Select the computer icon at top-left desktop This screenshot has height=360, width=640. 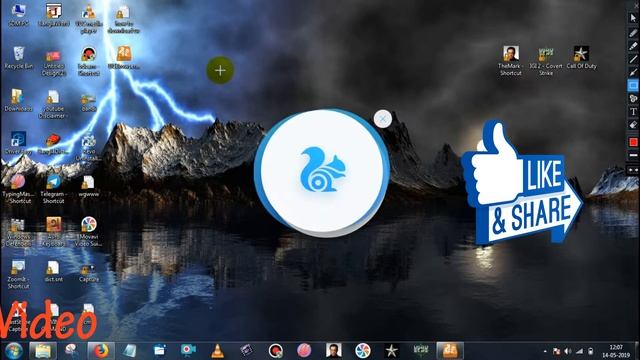(x=18, y=14)
